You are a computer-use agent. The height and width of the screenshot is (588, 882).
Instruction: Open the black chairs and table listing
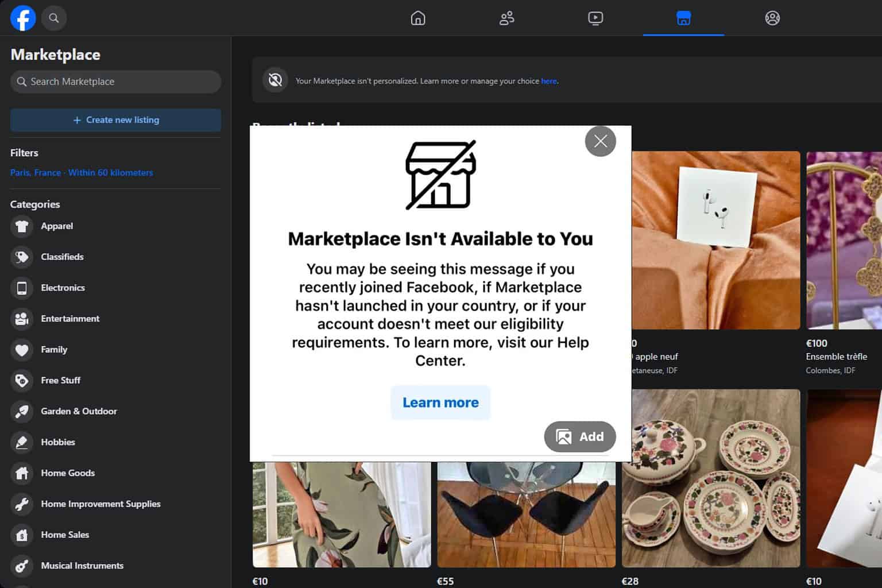[x=527, y=514]
